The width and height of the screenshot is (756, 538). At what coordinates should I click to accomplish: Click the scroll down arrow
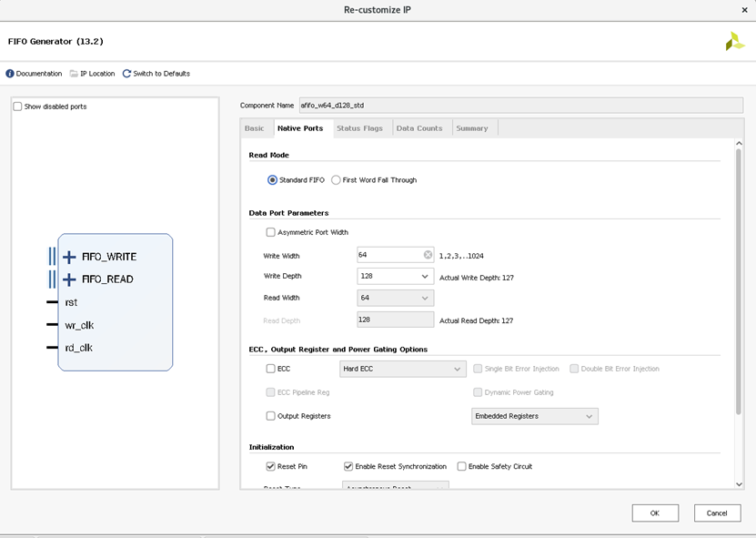click(739, 484)
